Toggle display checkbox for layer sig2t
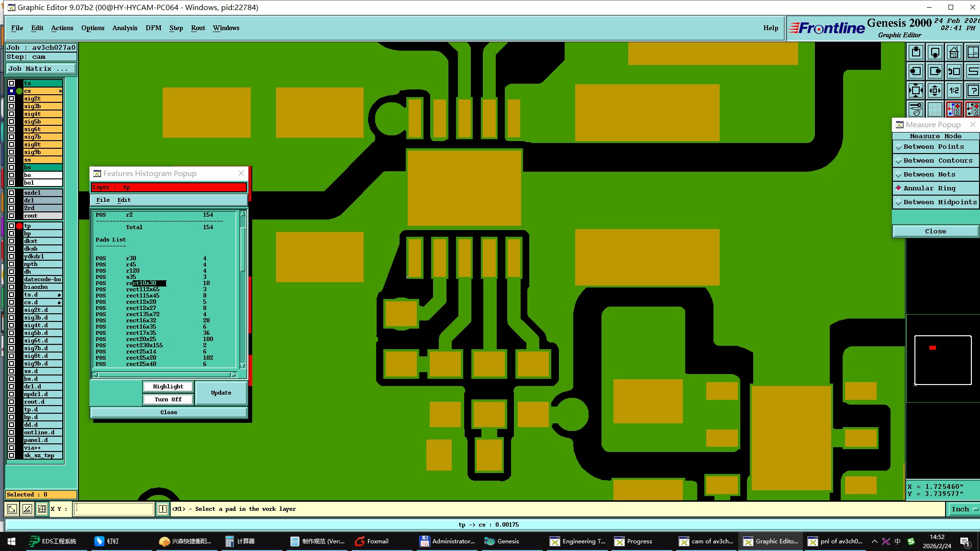Image resolution: width=980 pixels, height=551 pixels. (11, 99)
